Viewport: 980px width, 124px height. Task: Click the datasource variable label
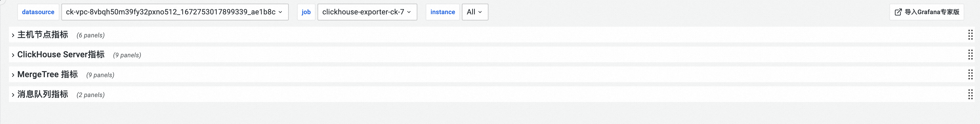pyautogui.click(x=38, y=12)
